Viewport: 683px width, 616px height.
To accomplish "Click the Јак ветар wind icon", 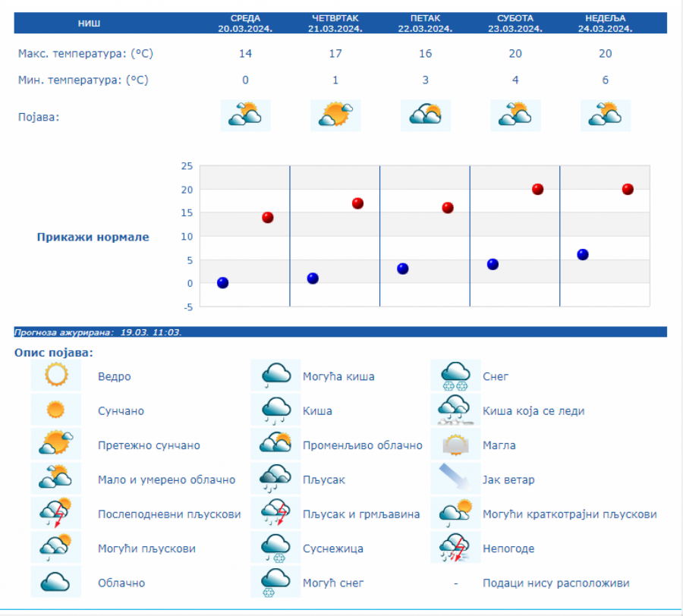I will tap(455, 479).
